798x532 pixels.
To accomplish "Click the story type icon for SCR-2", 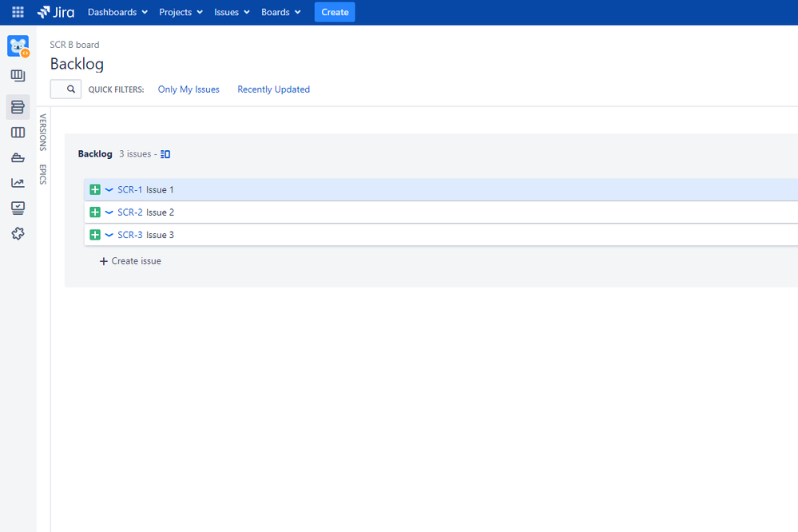I will 95,212.
